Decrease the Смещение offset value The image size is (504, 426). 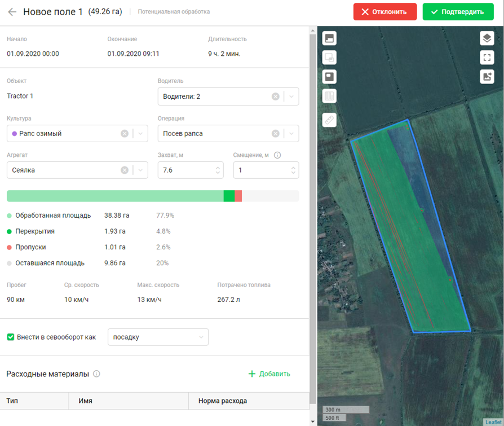(x=293, y=173)
